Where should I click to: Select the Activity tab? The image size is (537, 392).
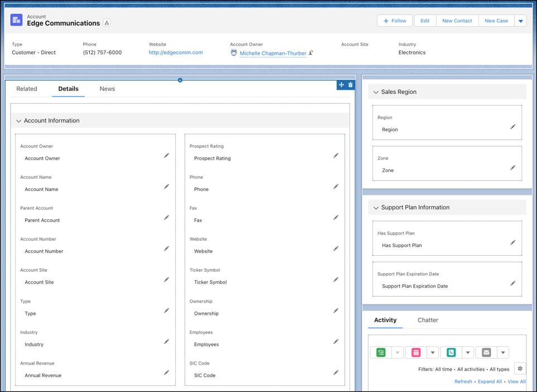tap(385, 320)
